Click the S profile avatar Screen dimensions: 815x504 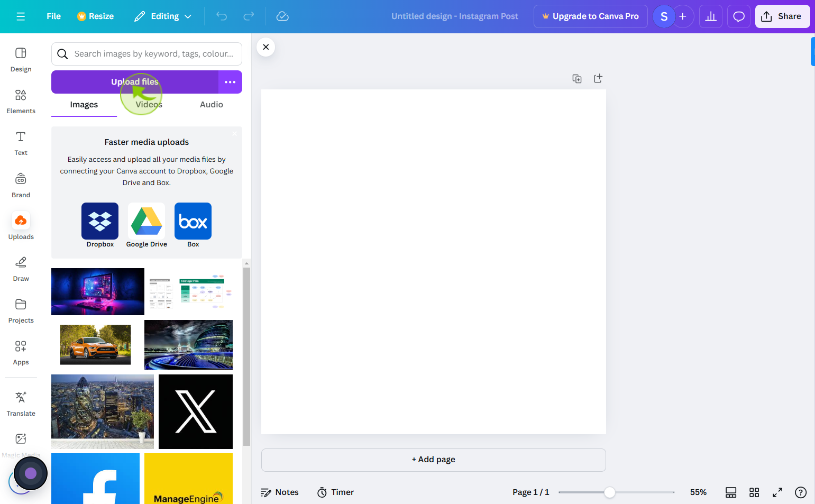[664, 16]
